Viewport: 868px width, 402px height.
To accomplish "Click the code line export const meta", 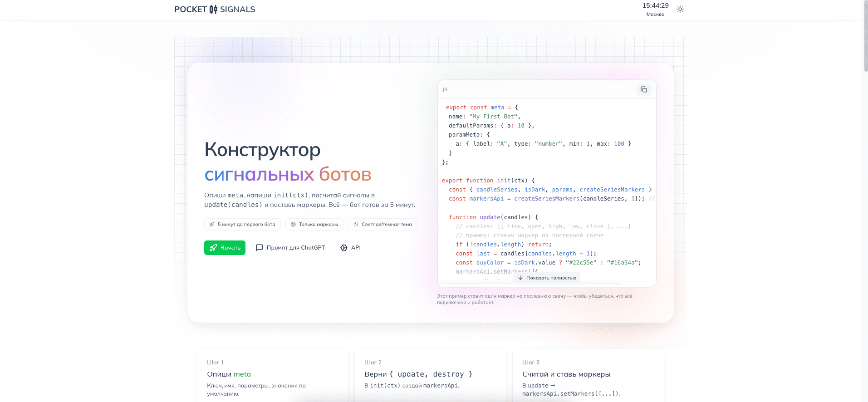I will point(482,108).
